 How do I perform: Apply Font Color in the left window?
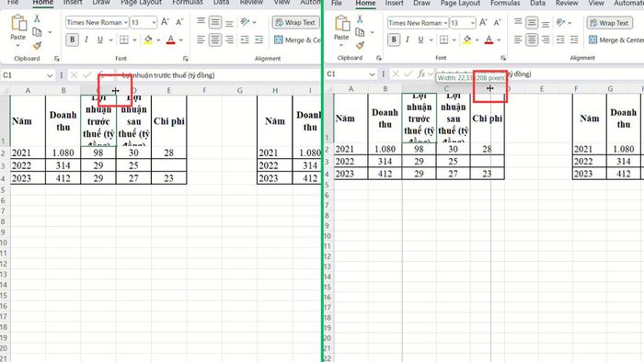coord(171,40)
